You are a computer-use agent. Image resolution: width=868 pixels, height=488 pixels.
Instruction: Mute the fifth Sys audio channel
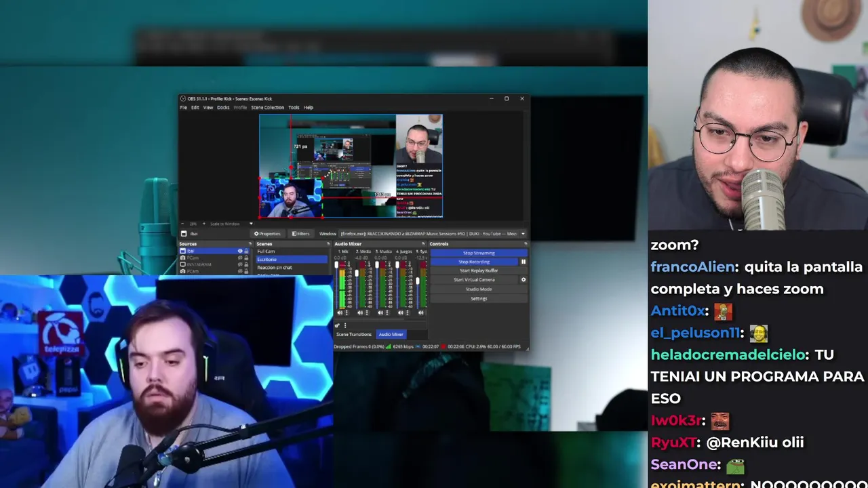point(420,312)
